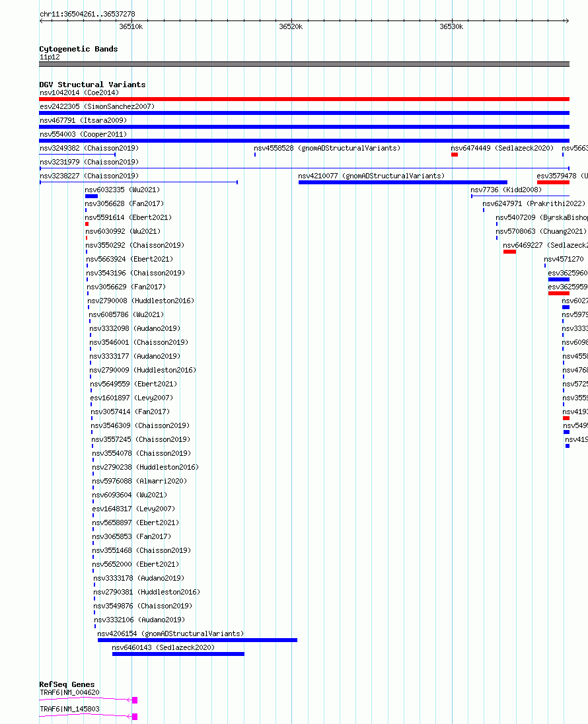Open nsv2790009 (Huddleston2016) label
Image resolution: width=588 pixels, height=724 pixels.
[x=143, y=369]
